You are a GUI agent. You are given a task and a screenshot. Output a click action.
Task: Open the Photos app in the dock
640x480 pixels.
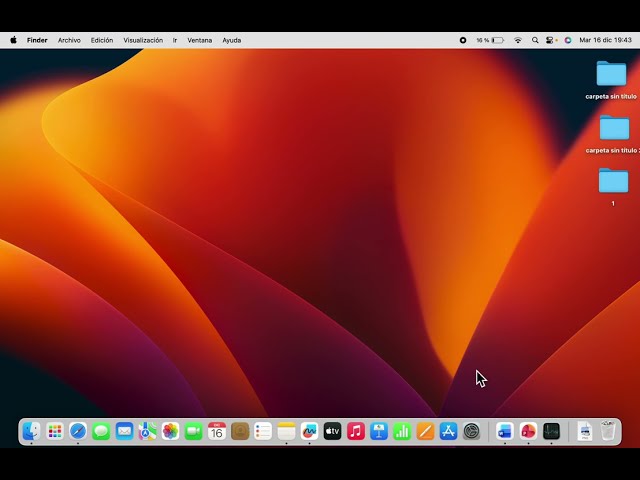pyautogui.click(x=170, y=431)
